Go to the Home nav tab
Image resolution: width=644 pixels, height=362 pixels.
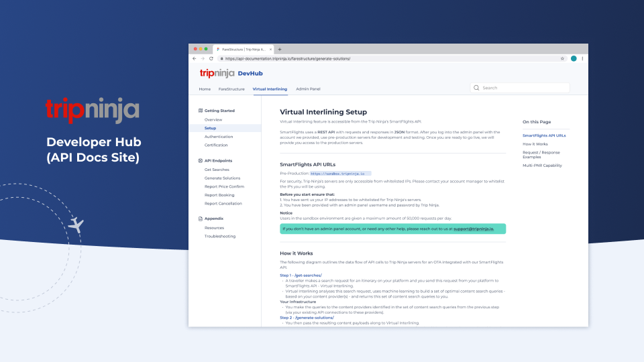pyautogui.click(x=205, y=89)
